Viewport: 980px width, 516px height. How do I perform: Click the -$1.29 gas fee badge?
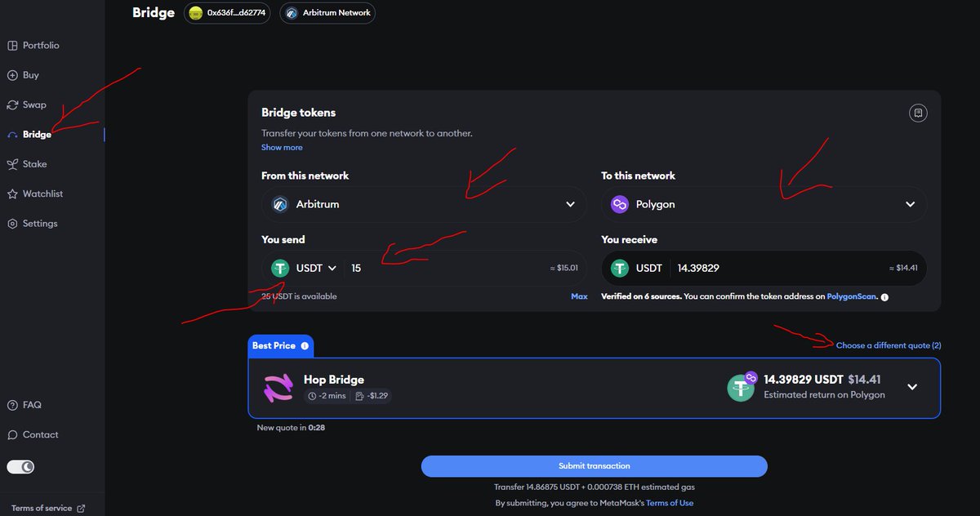pyautogui.click(x=372, y=396)
